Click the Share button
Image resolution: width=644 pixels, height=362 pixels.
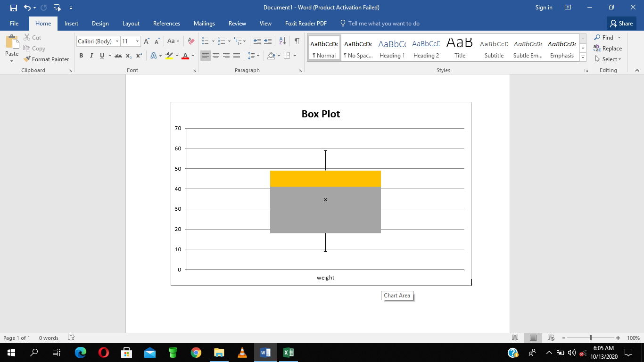click(621, 24)
